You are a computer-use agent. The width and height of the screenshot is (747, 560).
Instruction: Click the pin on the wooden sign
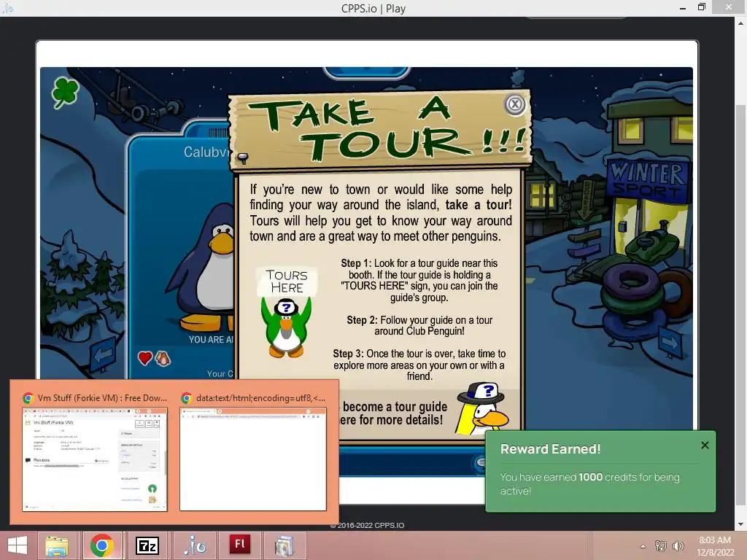pos(243,157)
